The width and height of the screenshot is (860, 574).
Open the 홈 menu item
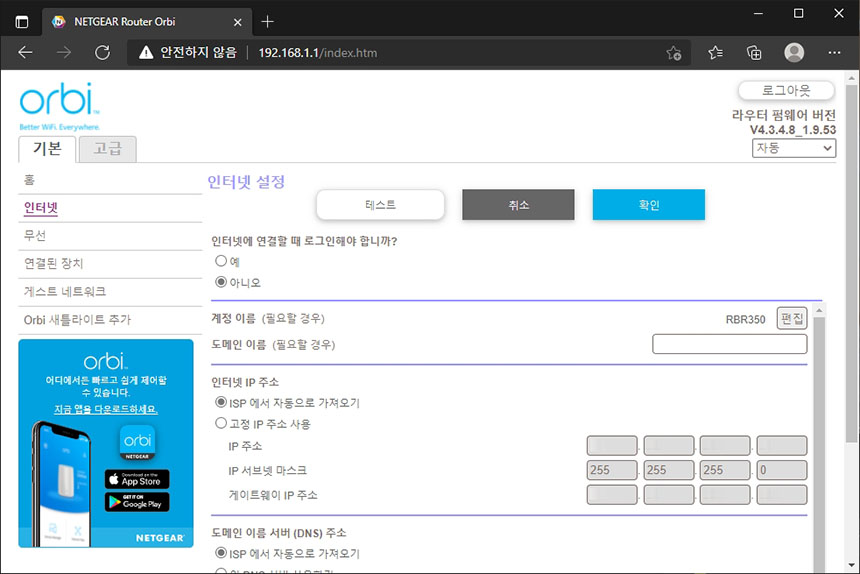[x=29, y=180]
